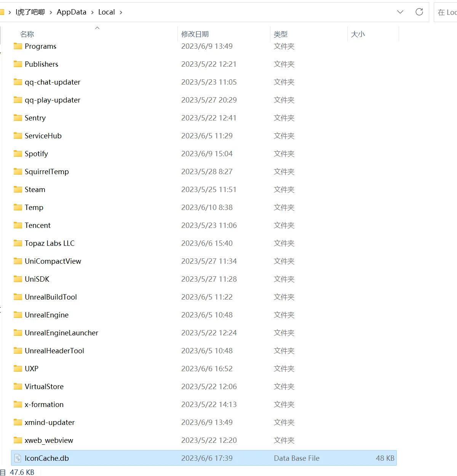457x476 pixels.
Task: Select the xmind-updater folder name
Action: pyautogui.click(x=50, y=422)
